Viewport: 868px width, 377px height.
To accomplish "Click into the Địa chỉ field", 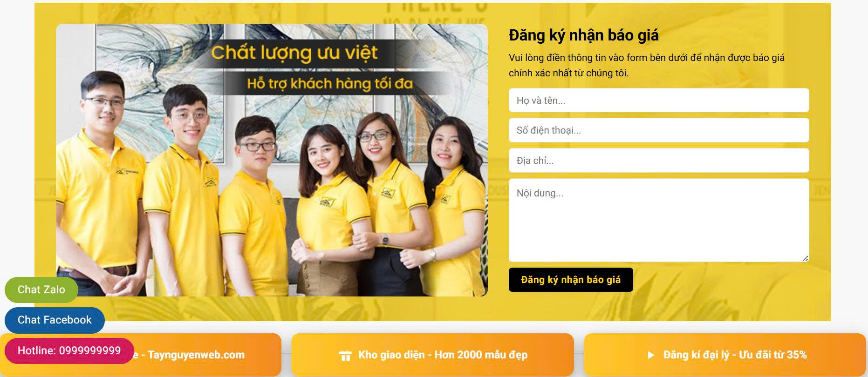I will coord(659,160).
